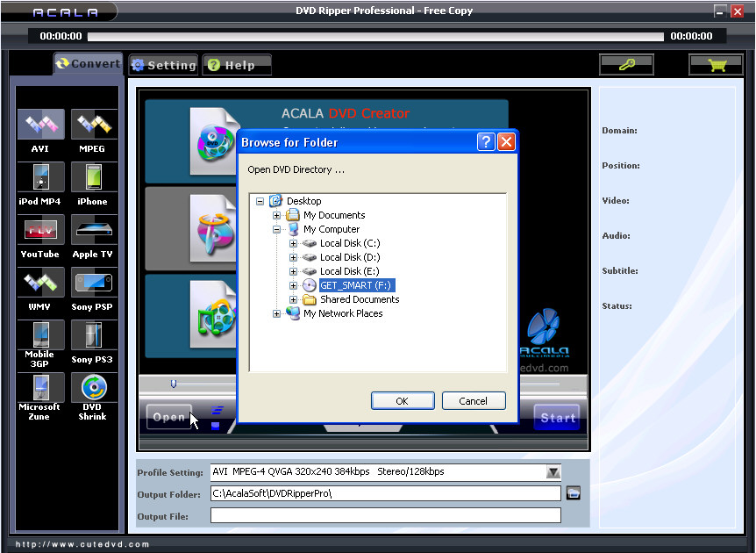The image size is (756, 553).
Task: Visit the http://www.cutedvd.com link
Action: coord(82,544)
